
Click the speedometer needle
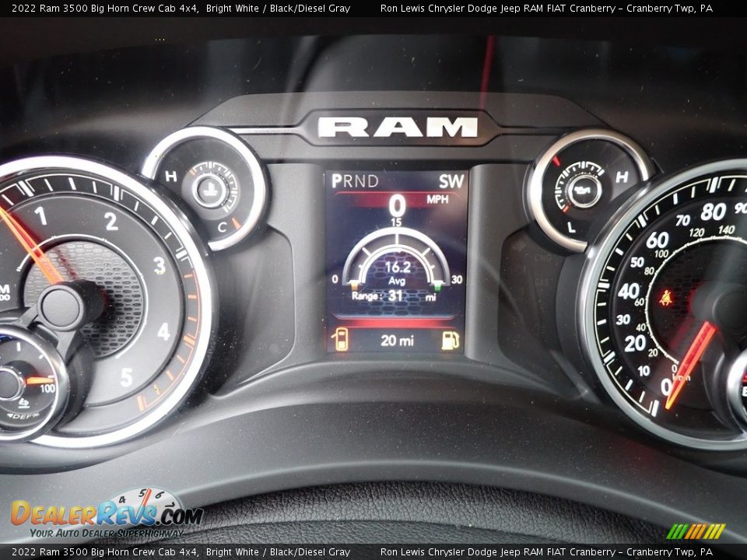coord(690,366)
